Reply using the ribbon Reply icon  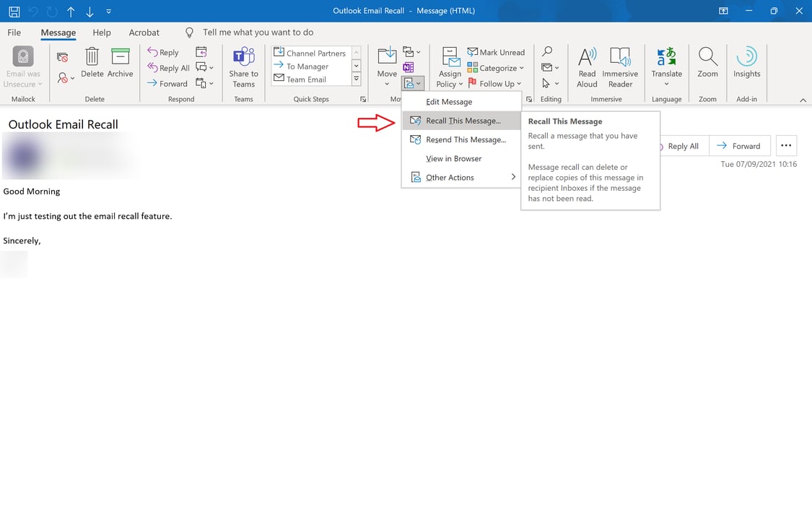(x=164, y=52)
